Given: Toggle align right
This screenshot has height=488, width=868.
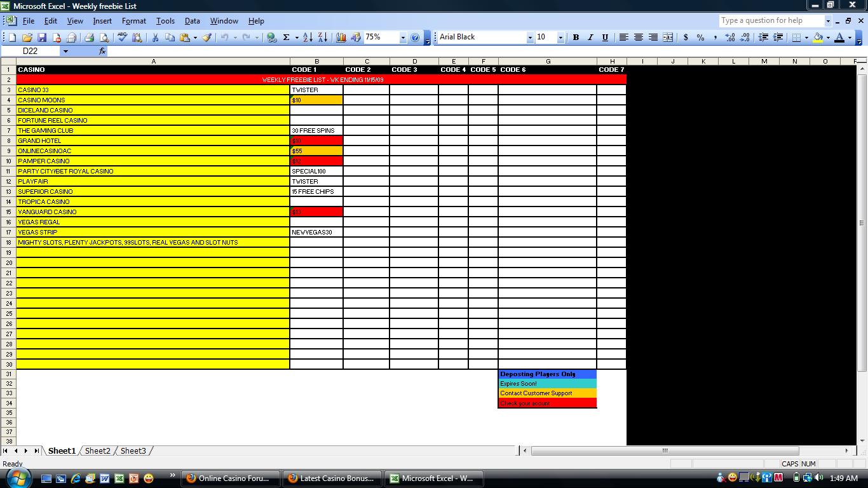Looking at the screenshot, I should pyautogui.click(x=653, y=37).
